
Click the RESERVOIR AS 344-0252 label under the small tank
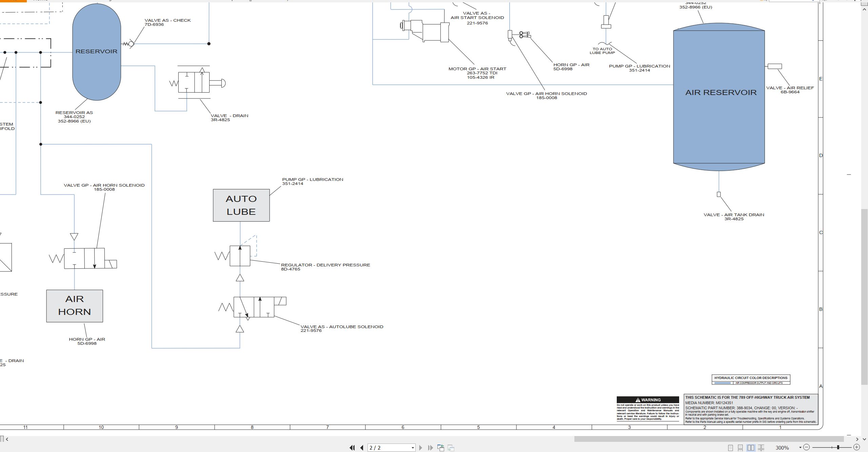[74, 117]
